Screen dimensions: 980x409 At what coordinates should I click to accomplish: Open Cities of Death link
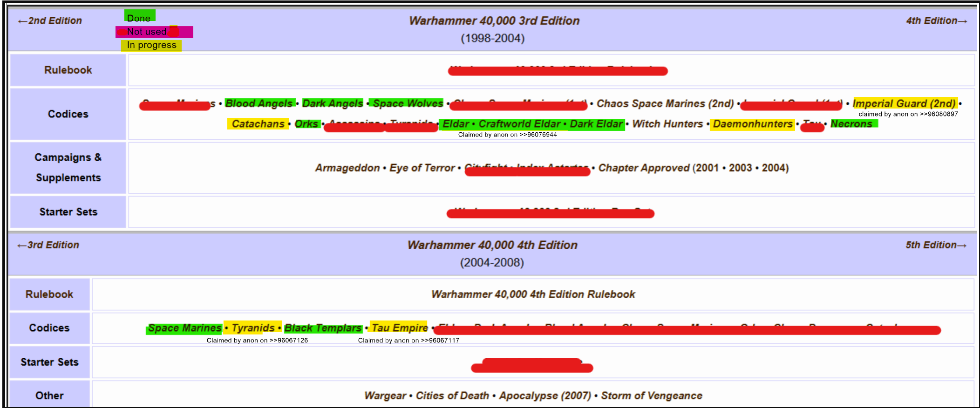[x=452, y=395]
